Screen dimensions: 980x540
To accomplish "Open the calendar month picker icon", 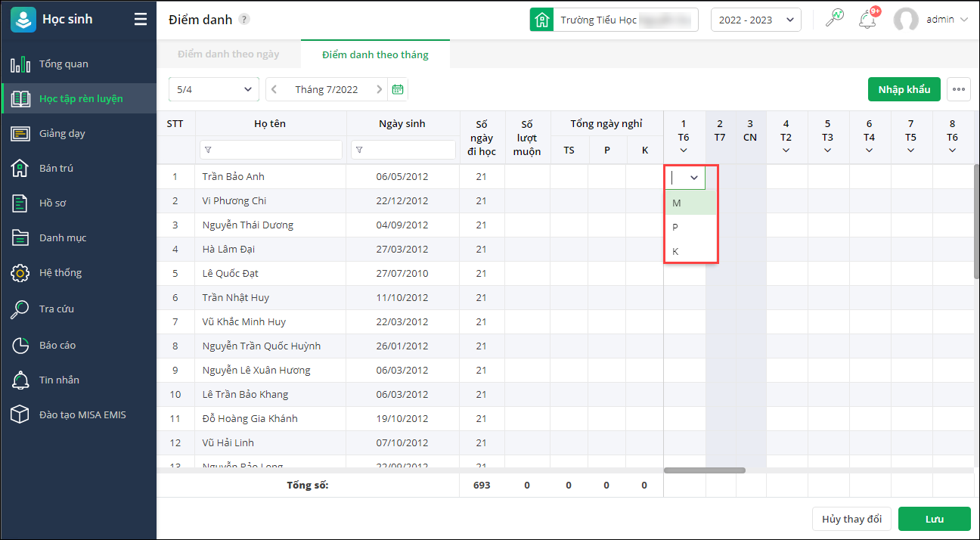I will pos(398,89).
